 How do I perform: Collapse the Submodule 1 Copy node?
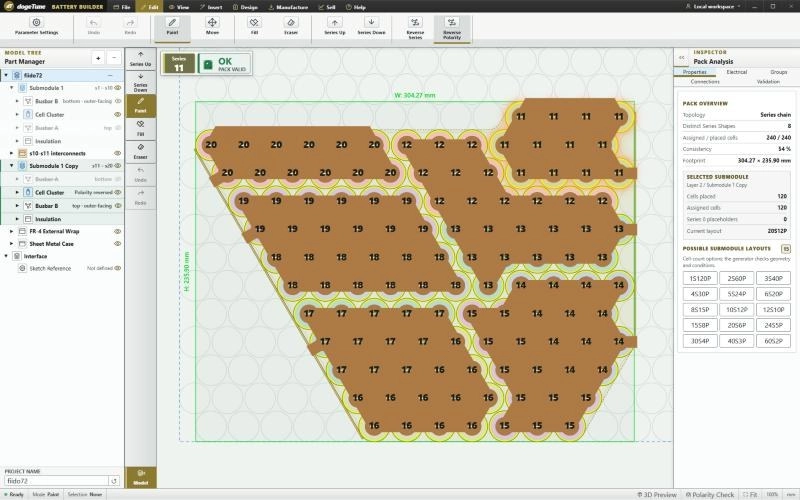12,166
